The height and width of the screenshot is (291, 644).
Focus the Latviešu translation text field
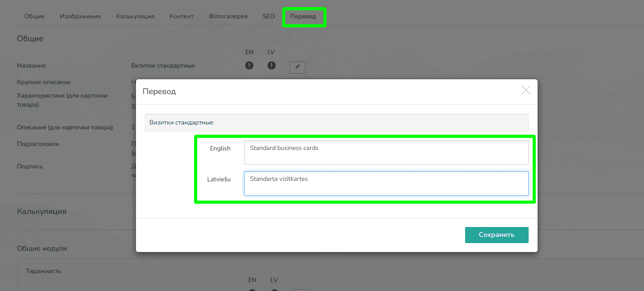[x=386, y=184]
